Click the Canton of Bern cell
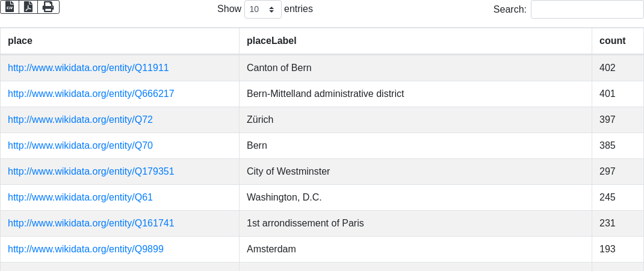The image size is (644, 271). [279, 68]
